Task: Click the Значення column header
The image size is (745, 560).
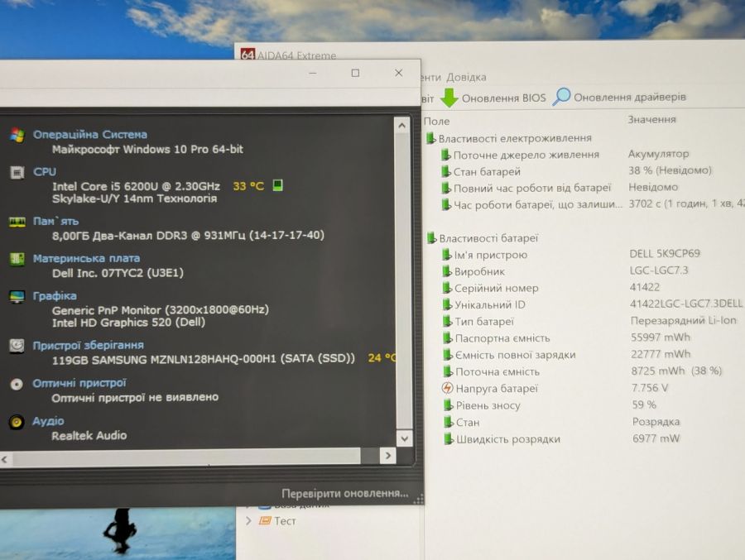Action: (x=652, y=120)
